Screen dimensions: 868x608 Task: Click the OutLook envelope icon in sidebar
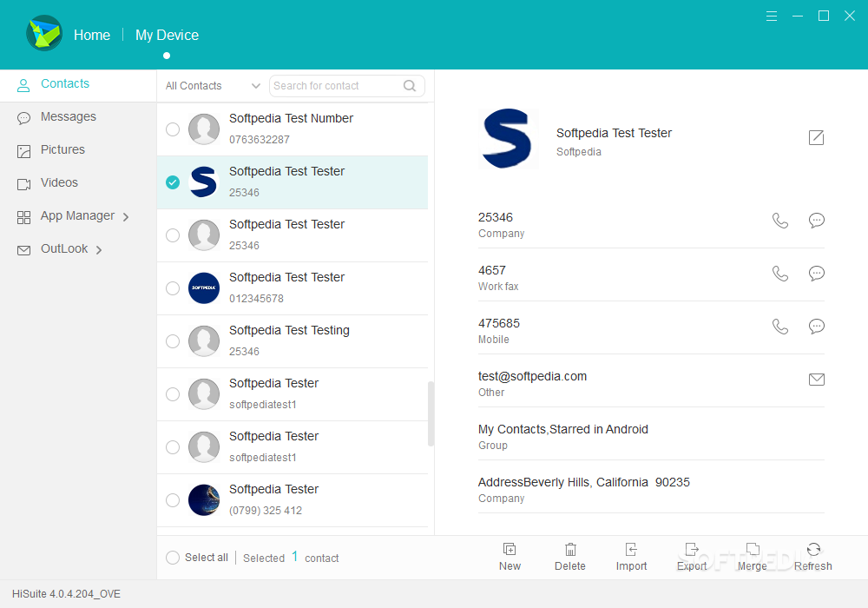(x=23, y=250)
